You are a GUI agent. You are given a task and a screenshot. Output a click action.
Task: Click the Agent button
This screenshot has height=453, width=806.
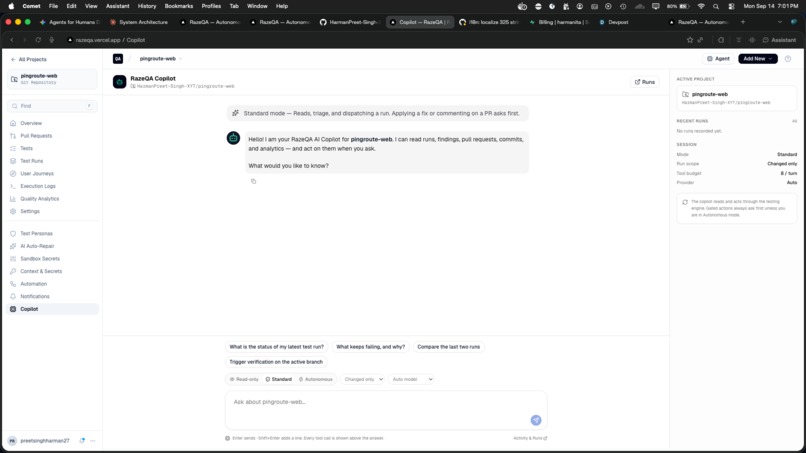(718, 59)
